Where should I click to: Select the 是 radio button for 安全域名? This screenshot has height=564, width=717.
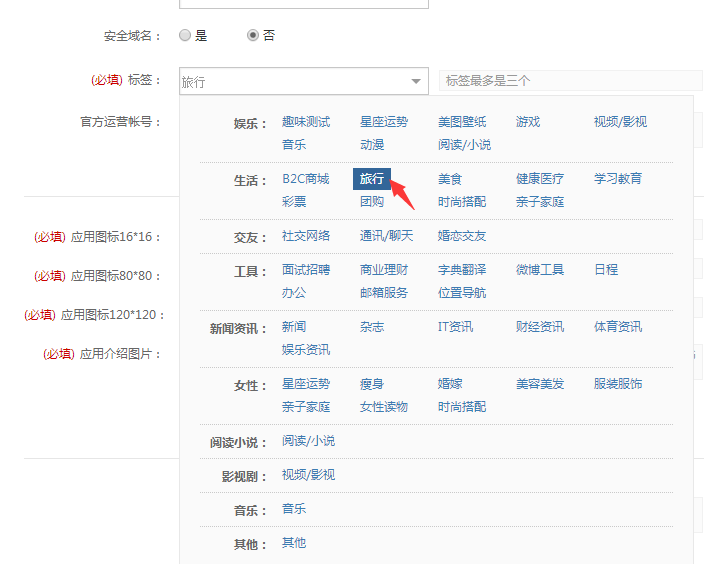[x=185, y=35]
